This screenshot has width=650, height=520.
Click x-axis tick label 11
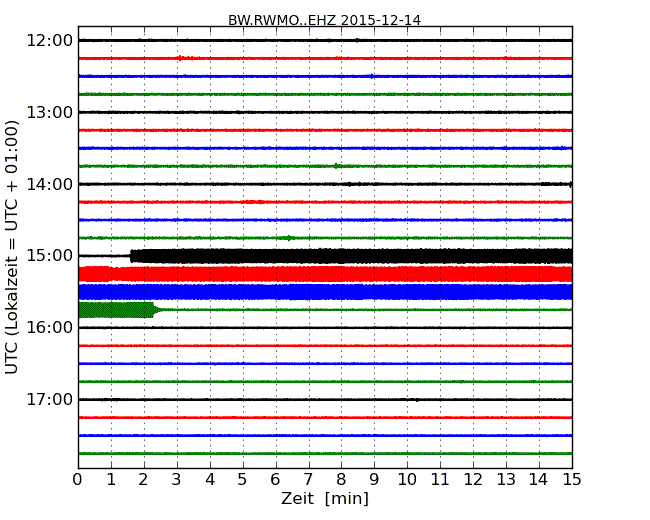pos(440,480)
